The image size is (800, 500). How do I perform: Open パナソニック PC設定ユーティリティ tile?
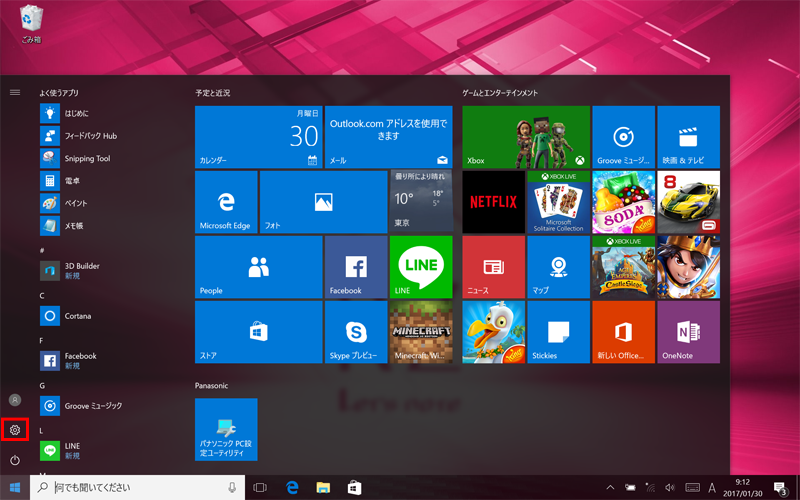coord(226,430)
